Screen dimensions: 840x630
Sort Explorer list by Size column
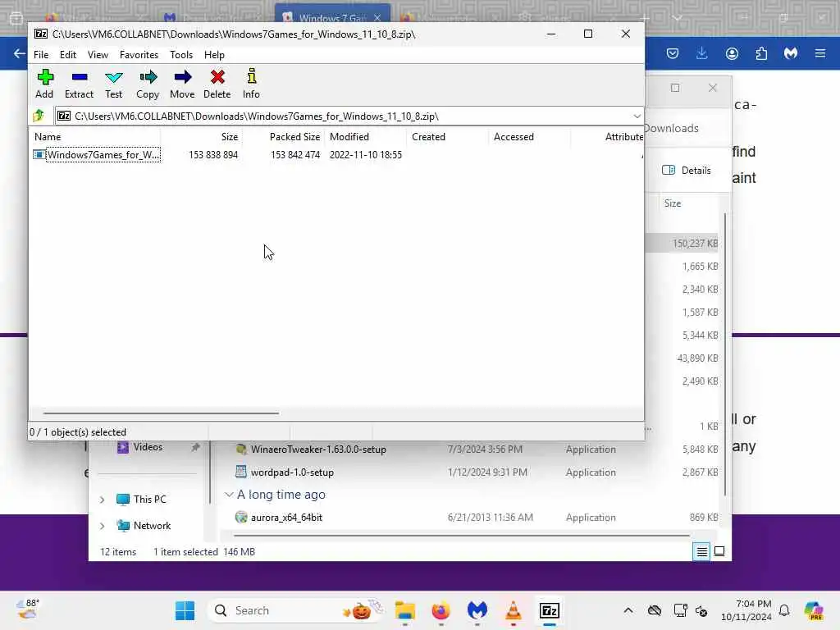(x=673, y=203)
